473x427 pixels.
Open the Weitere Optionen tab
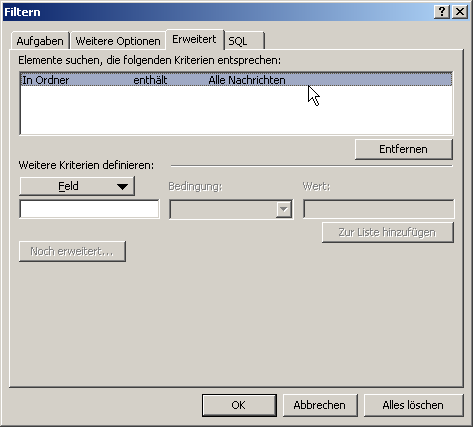pyautogui.click(x=118, y=41)
